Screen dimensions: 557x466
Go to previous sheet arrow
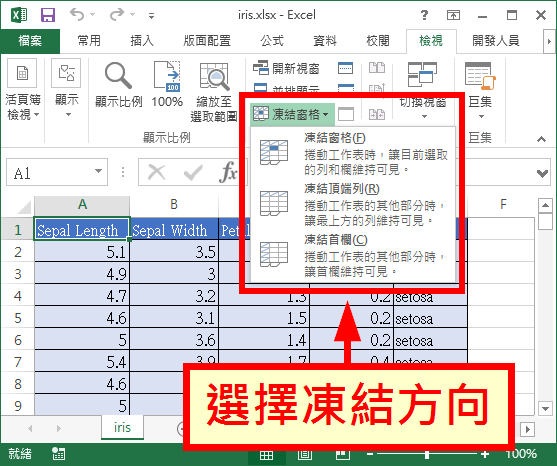[30, 429]
